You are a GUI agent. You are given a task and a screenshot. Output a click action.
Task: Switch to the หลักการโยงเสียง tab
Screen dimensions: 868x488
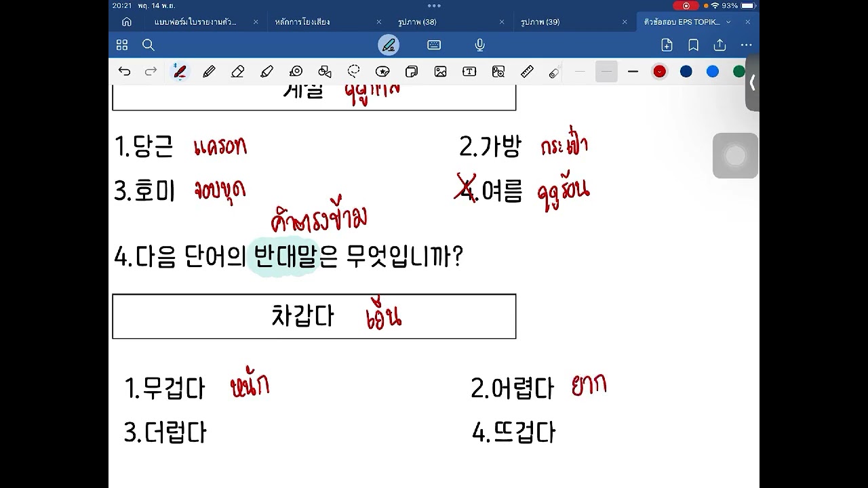[x=302, y=22]
